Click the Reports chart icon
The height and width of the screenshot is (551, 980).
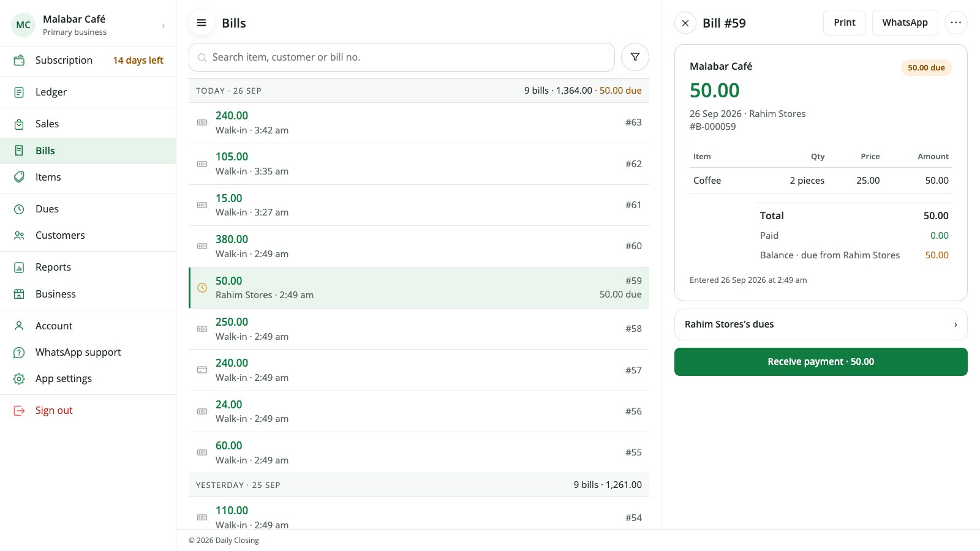coord(19,268)
